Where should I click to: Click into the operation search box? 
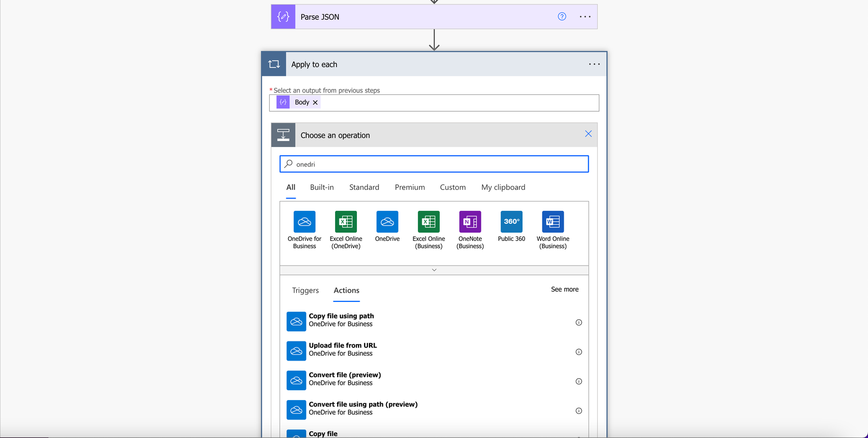(434, 164)
